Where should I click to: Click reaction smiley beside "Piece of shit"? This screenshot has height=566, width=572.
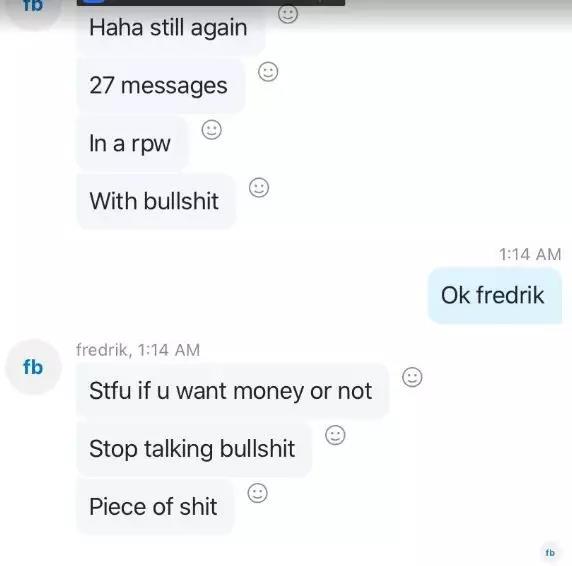258,493
